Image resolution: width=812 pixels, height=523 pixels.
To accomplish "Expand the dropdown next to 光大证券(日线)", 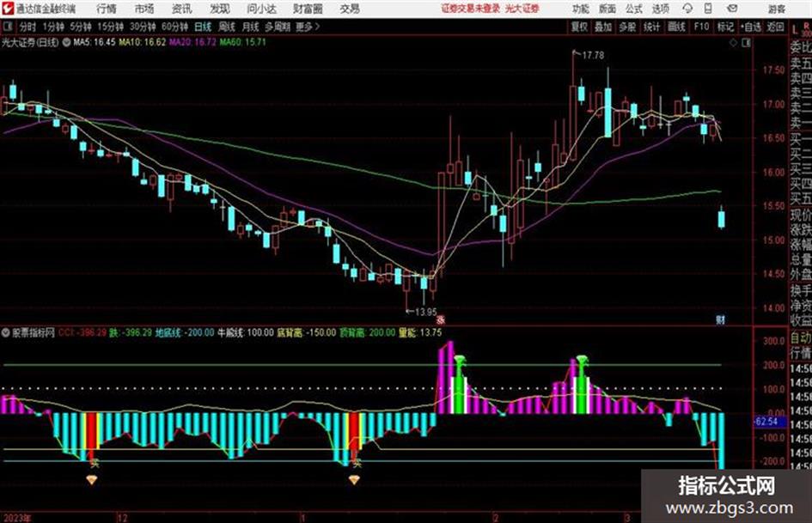I will click(66, 43).
